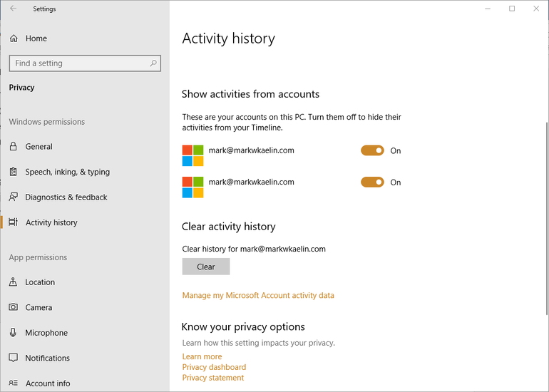This screenshot has height=392, width=549.
Task: Click the second mark@markwkaelin.com email text
Action: click(252, 182)
